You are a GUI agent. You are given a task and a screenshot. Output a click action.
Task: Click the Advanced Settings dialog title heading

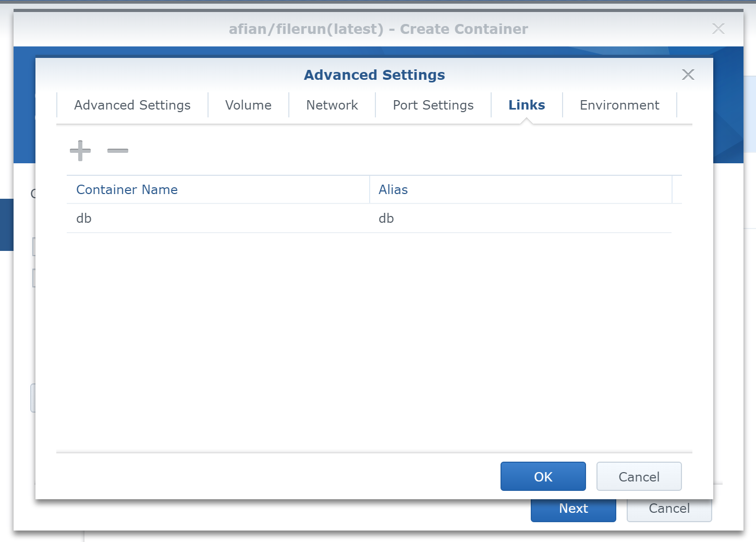pyautogui.click(x=374, y=75)
